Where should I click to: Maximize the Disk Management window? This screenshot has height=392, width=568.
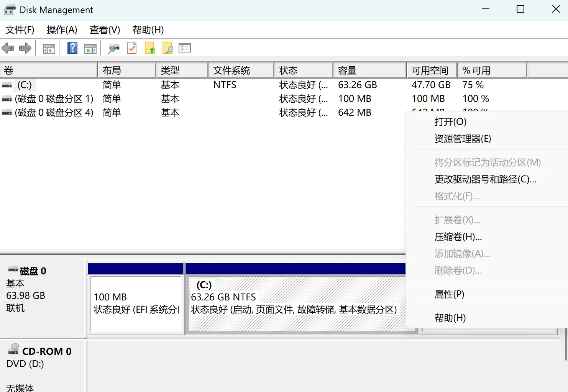coord(520,9)
